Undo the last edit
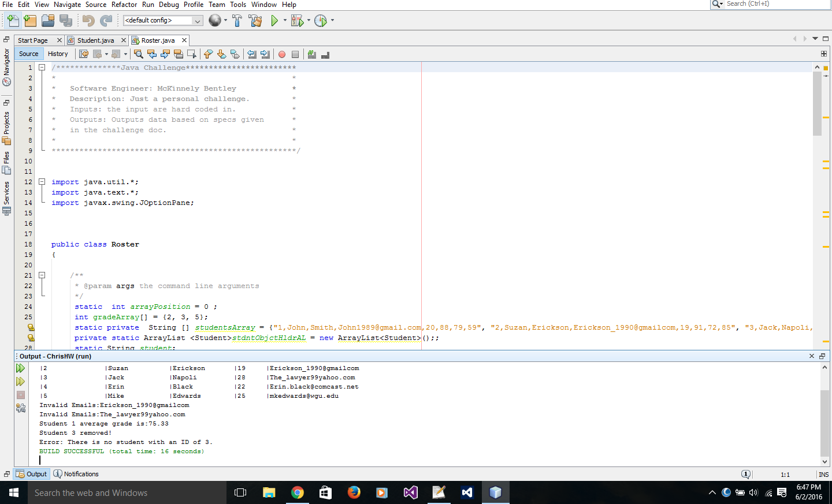The image size is (832, 504). (88, 21)
